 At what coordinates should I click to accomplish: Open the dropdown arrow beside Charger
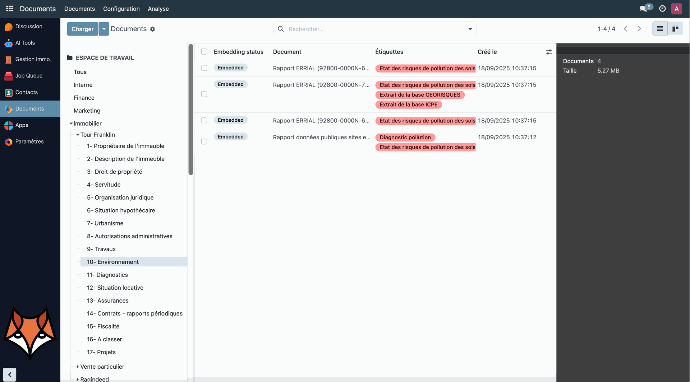(x=104, y=29)
